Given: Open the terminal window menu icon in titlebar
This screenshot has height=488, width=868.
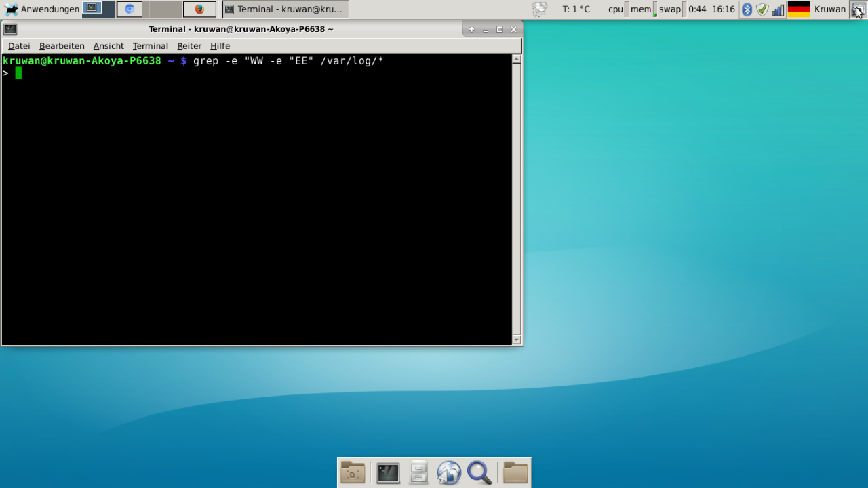Looking at the screenshot, I should (x=10, y=29).
